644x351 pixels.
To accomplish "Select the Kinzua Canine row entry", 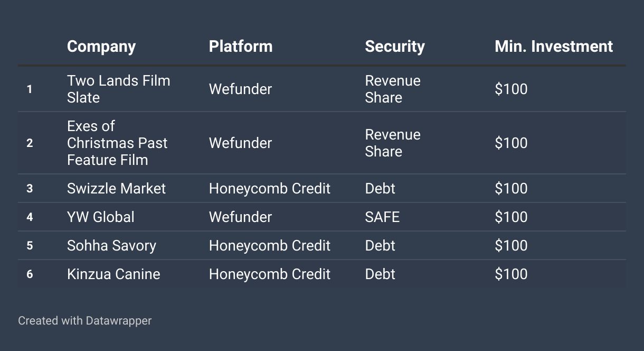I will 113,274.
